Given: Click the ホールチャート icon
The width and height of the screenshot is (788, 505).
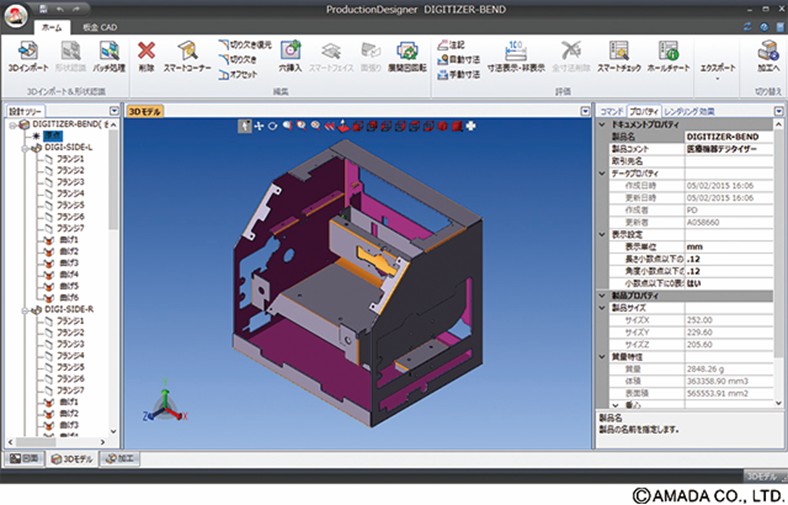Looking at the screenshot, I should 668,55.
